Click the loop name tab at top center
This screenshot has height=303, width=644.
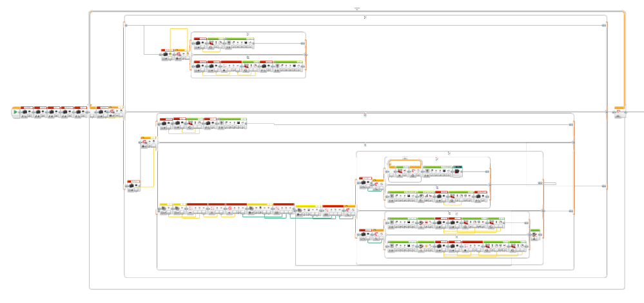[x=356, y=9]
